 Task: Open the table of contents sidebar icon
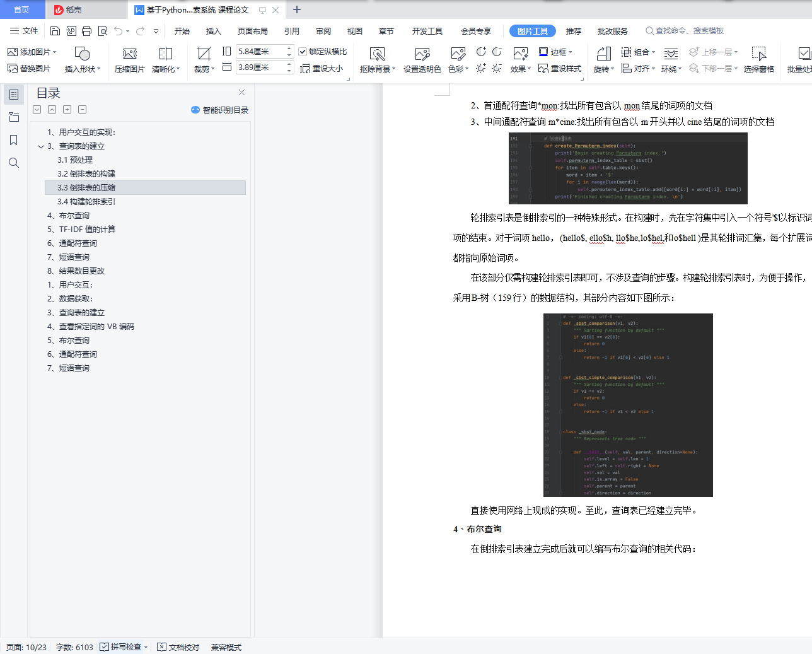[x=14, y=95]
